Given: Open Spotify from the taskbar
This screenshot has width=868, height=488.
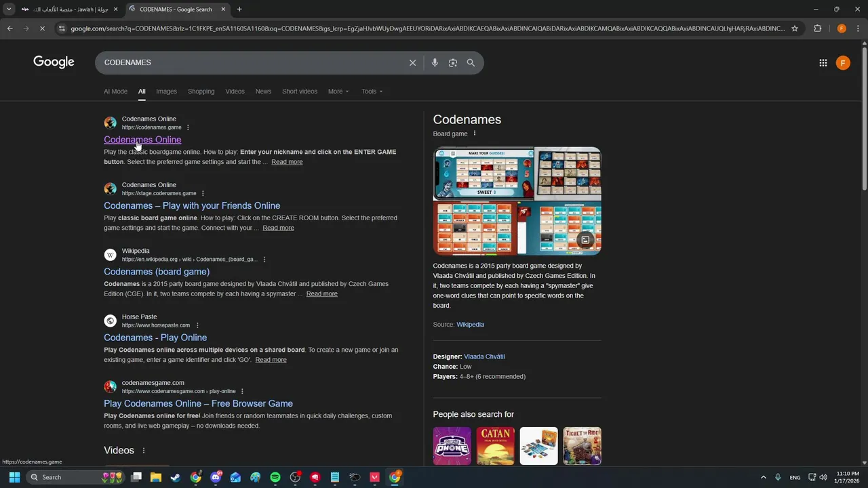Looking at the screenshot, I should point(275,477).
